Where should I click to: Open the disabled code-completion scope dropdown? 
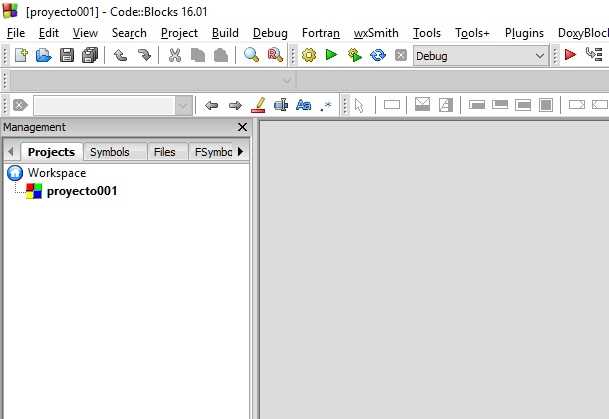coord(287,81)
